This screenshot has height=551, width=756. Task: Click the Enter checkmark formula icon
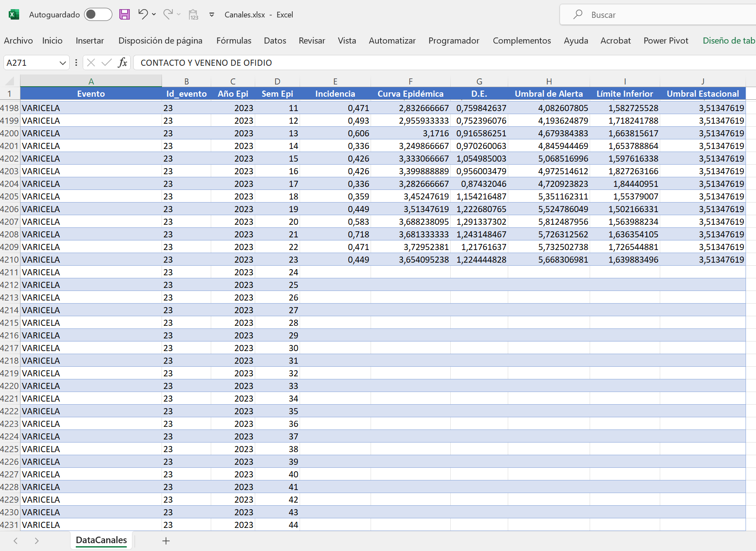pos(107,63)
